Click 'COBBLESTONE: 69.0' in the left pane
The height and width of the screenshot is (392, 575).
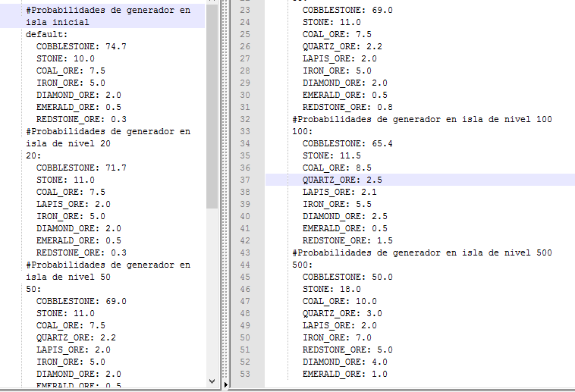[81, 301]
